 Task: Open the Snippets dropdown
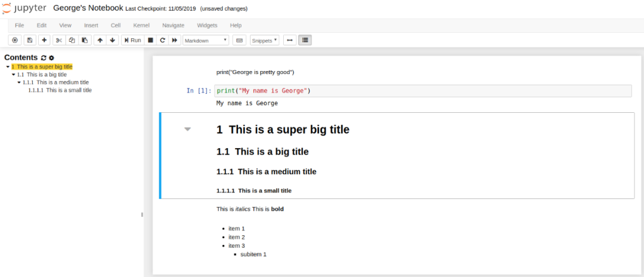click(265, 40)
